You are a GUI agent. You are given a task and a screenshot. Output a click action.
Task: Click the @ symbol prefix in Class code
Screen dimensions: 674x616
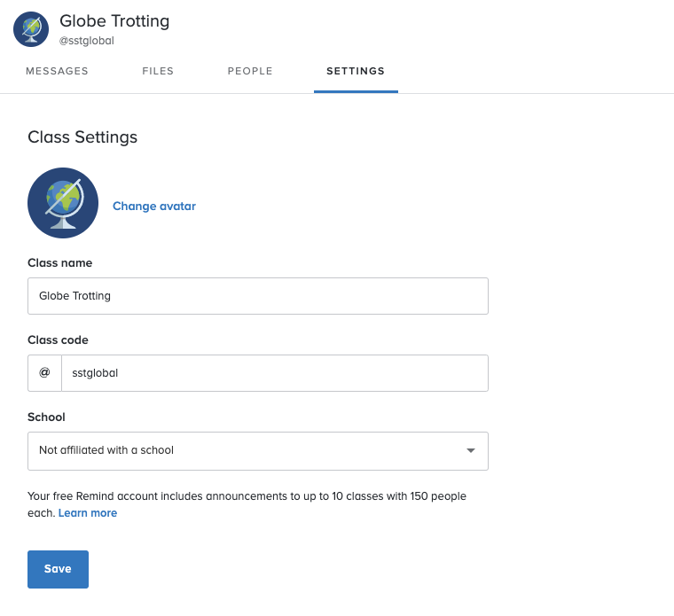coord(44,373)
